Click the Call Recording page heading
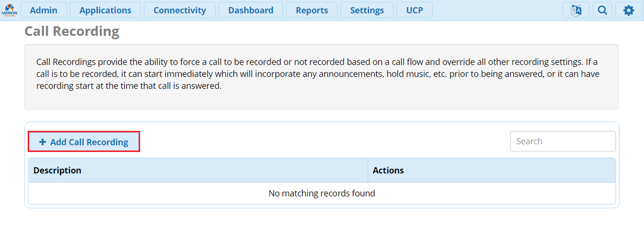Screen dimensions: 644x226 [72, 32]
